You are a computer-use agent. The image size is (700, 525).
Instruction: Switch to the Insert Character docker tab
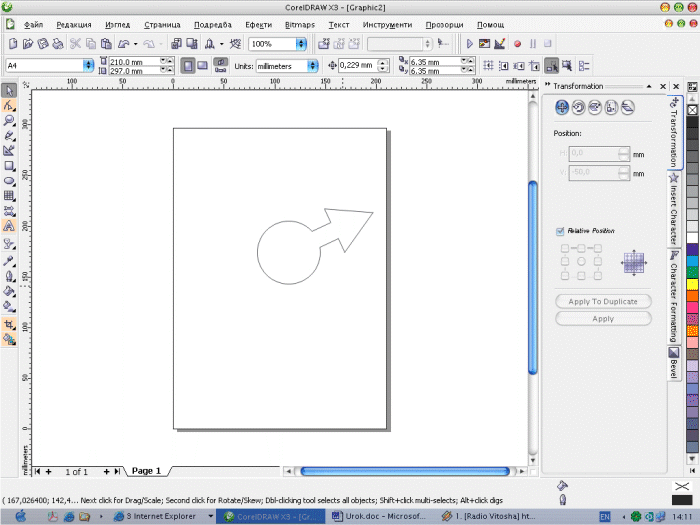(x=673, y=208)
